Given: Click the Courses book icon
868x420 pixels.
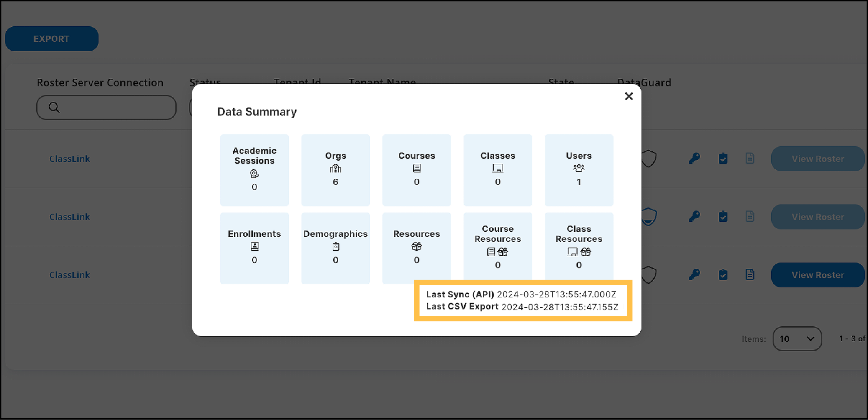Looking at the screenshot, I should pos(417,168).
